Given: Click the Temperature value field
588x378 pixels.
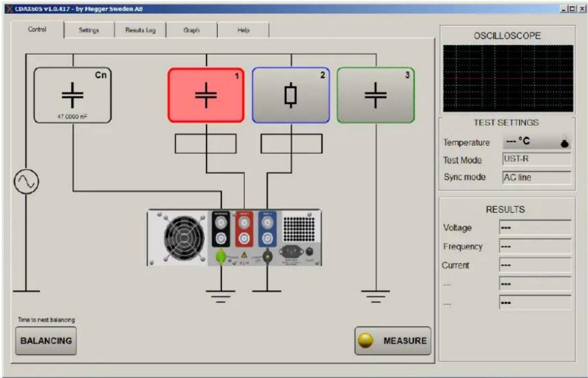Looking at the screenshot, I should (537, 142).
